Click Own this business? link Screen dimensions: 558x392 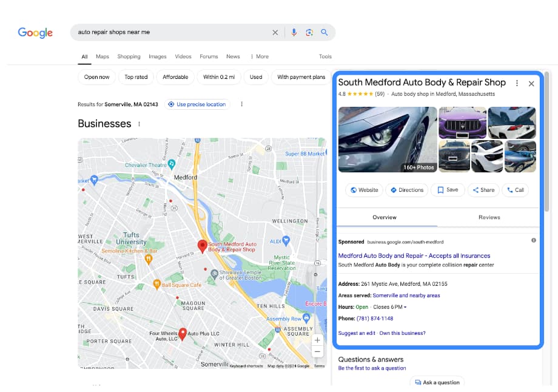point(402,333)
